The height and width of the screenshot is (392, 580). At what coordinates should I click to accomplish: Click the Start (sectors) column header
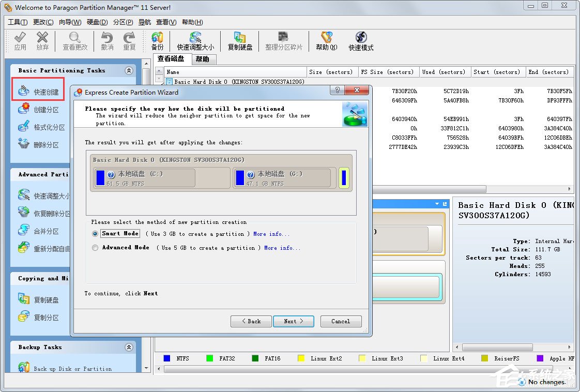498,72
